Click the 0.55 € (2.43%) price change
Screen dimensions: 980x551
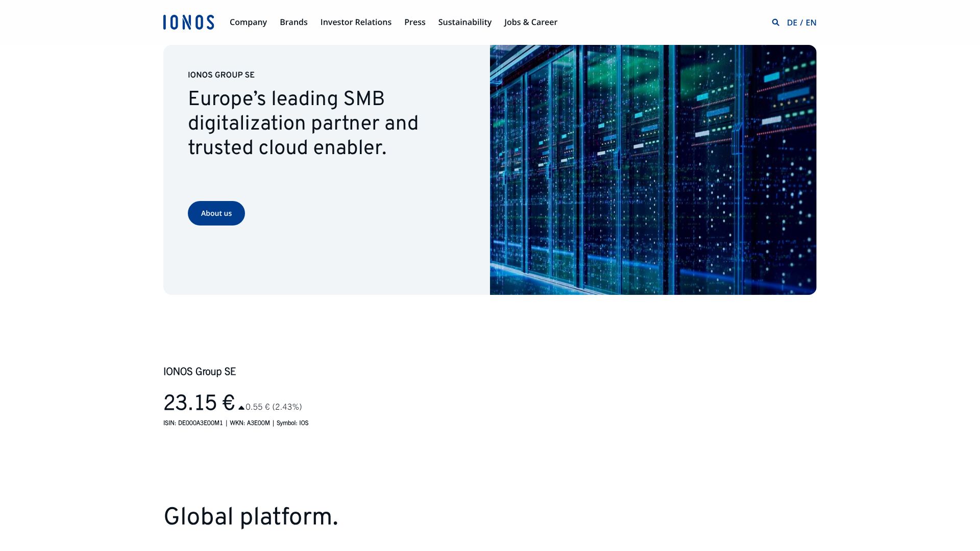tap(274, 407)
